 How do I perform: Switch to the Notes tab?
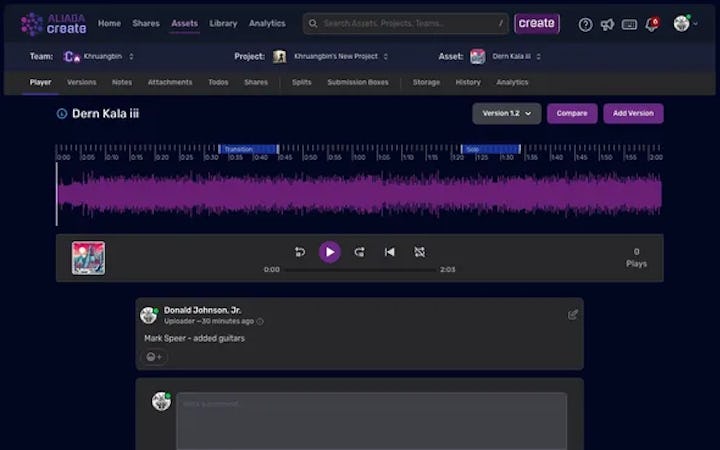122,82
